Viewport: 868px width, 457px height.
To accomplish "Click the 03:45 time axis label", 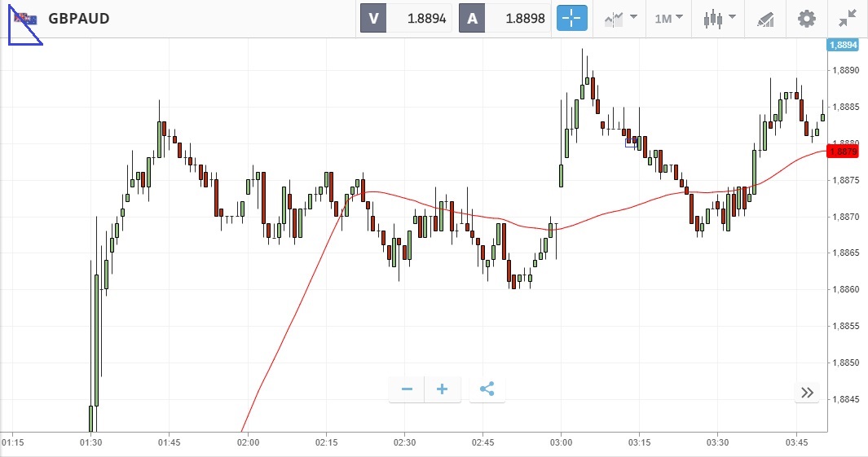I will click(x=796, y=442).
